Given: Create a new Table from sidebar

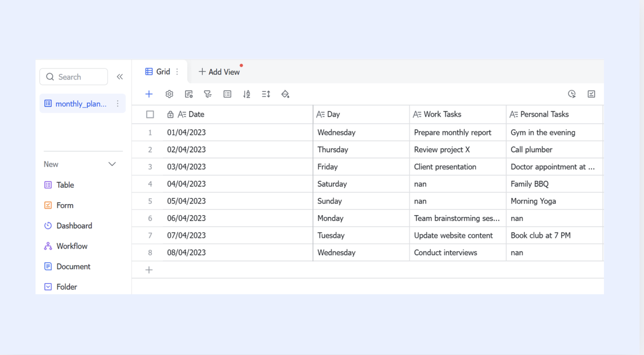Looking at the screenshot, I should tap(59, 185).
